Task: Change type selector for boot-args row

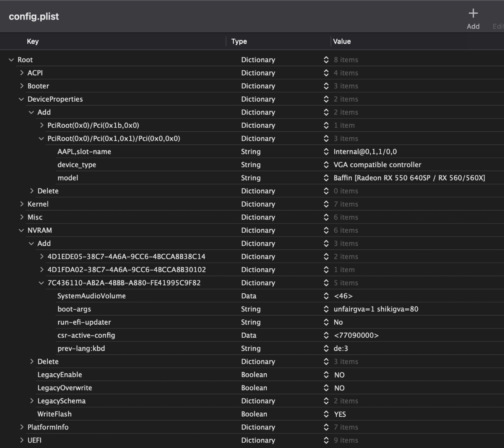Action: pos(326,309)
